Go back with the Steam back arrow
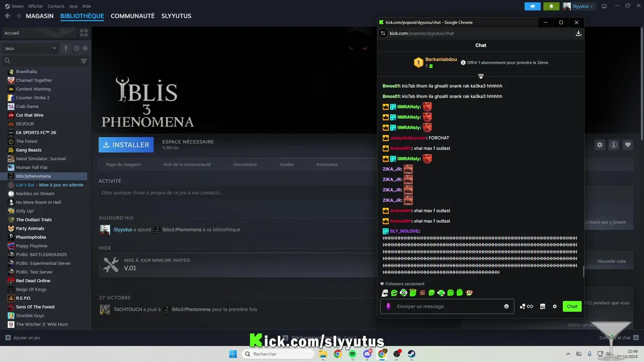The width and height of the screenshot is (644, 362). [x=8, y=16]
